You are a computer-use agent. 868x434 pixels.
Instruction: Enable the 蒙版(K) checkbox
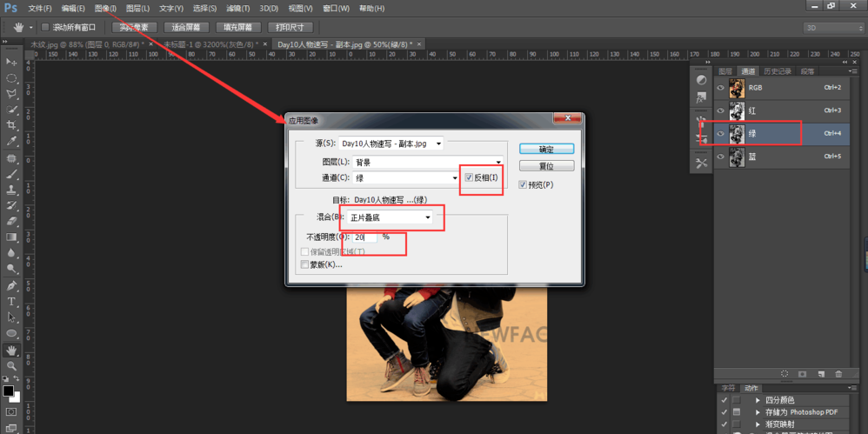click(x=304, y=264)
